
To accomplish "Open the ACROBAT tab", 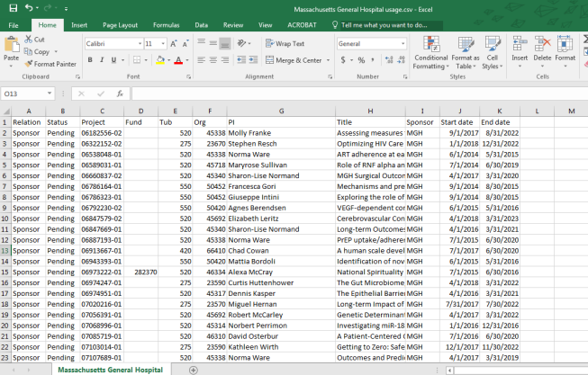I will coord(302,25).
